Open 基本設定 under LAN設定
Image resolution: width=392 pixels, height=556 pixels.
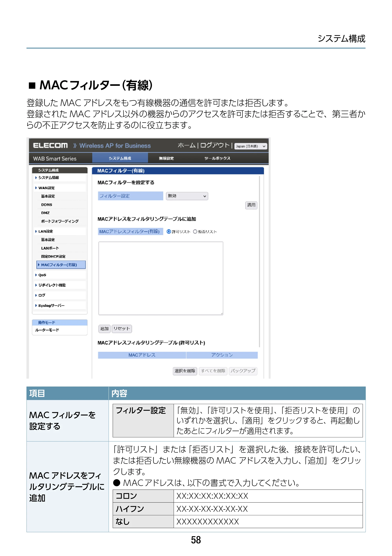48,239
